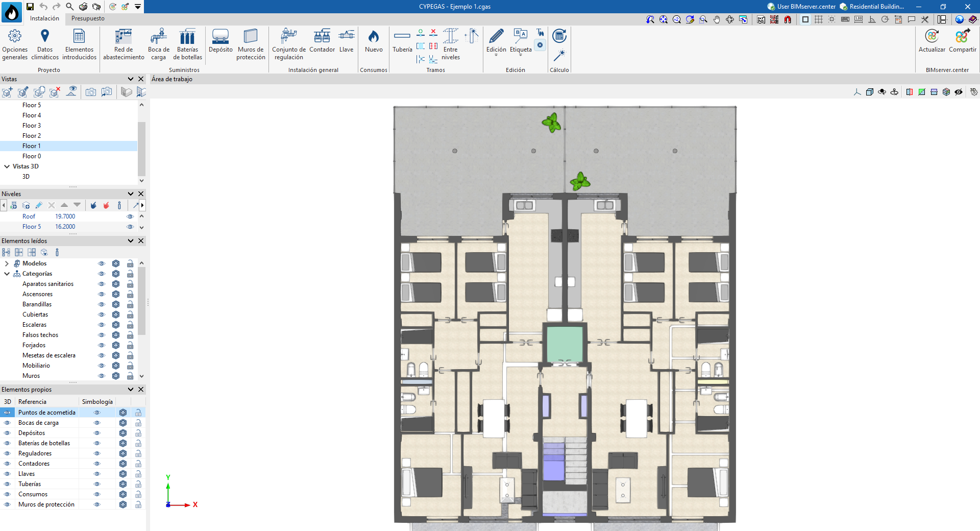
Task: Select the Depósito tool
Action: coord(220,41)
